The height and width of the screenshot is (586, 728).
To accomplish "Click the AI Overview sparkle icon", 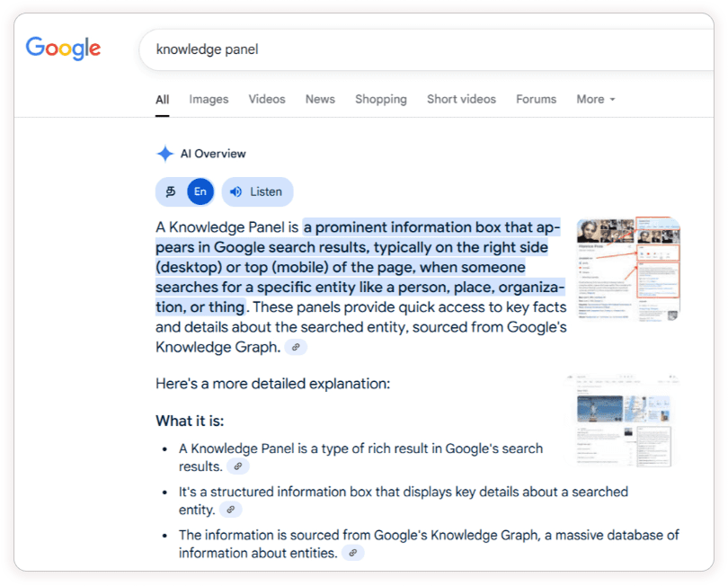I will pos(164,154).
